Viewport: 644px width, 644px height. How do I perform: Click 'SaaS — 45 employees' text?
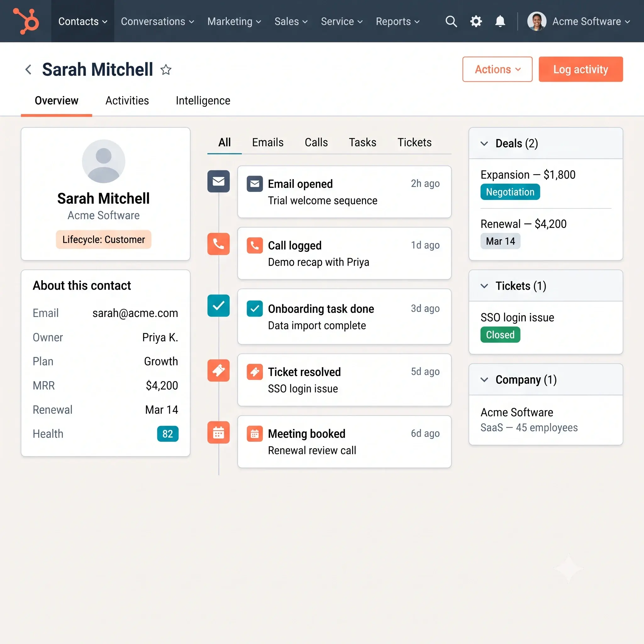click(529, 428)
